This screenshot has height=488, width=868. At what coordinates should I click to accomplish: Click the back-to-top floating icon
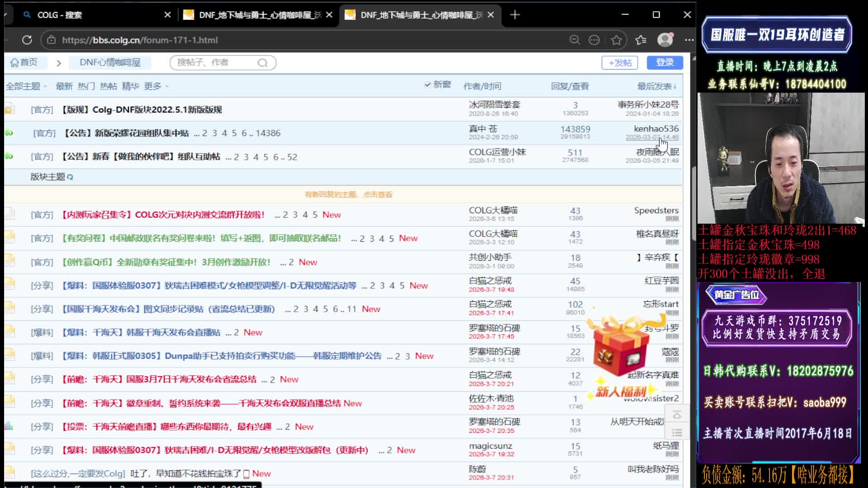coord(677,415)
